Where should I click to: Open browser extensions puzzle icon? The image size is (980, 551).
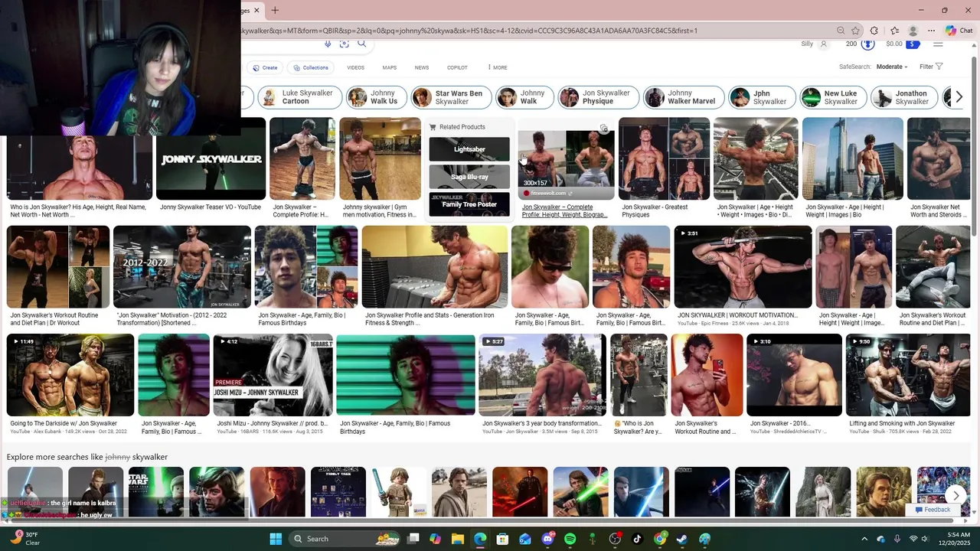874,31
